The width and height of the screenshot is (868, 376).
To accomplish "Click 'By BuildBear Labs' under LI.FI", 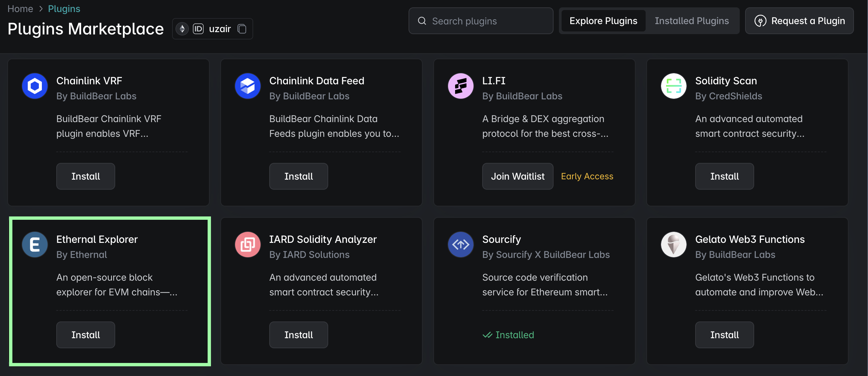I will [x=522, y=96].
